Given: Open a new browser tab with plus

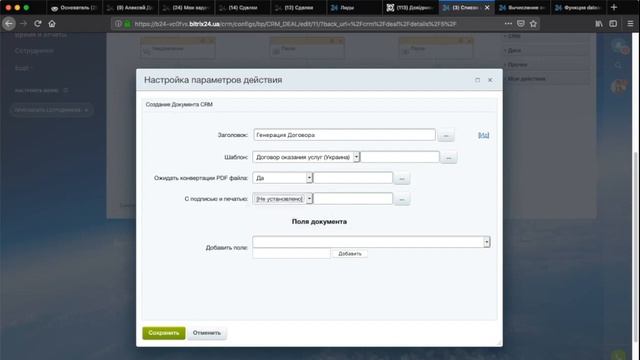Looking at the screenshot, I should point(614,7).
